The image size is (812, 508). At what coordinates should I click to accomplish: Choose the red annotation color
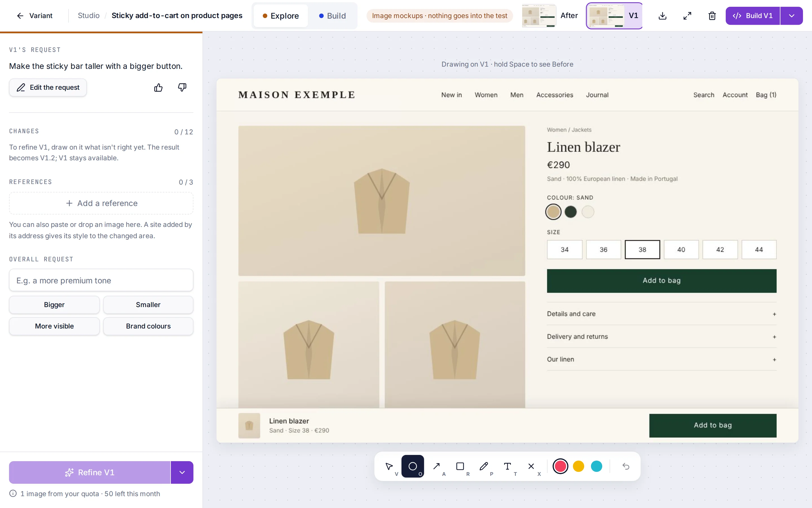[560, 466]
